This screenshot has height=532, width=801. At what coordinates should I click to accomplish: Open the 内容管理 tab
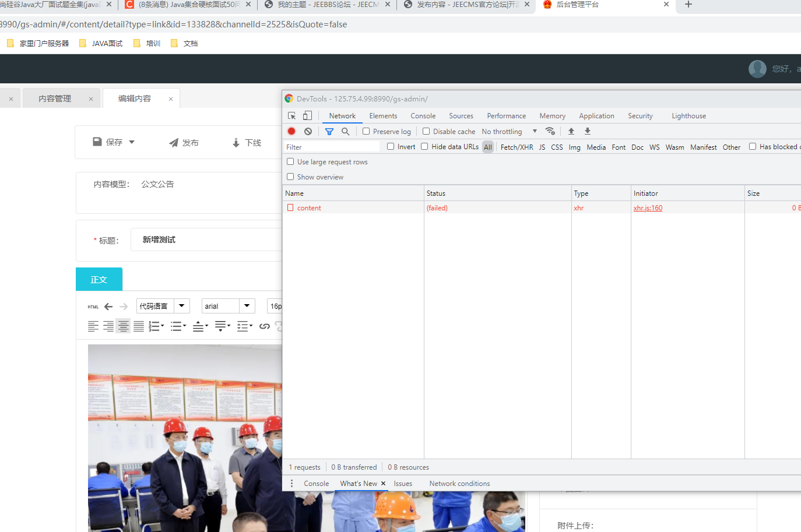click(55, 98)
